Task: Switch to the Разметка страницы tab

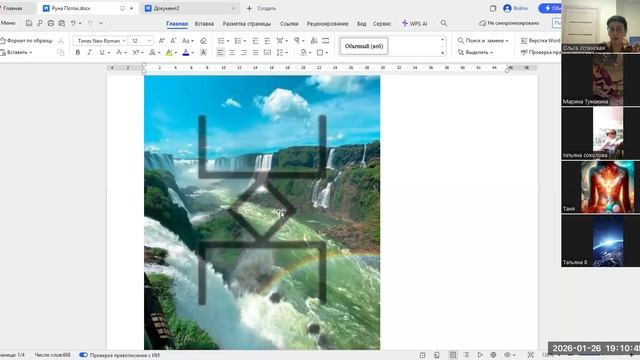Action: point(247,24)
